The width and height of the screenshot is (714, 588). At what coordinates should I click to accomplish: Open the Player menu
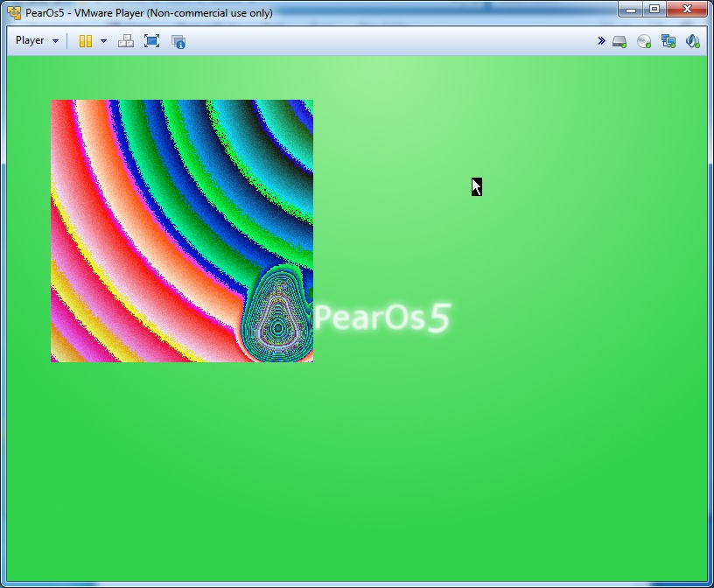tap(37, 40)
